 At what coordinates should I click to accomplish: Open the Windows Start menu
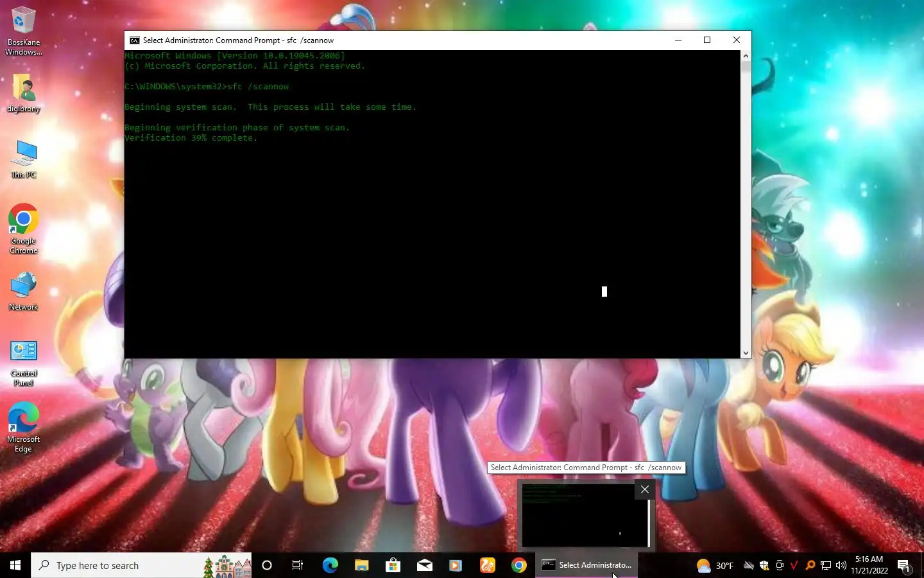click(x=15, y=565)
